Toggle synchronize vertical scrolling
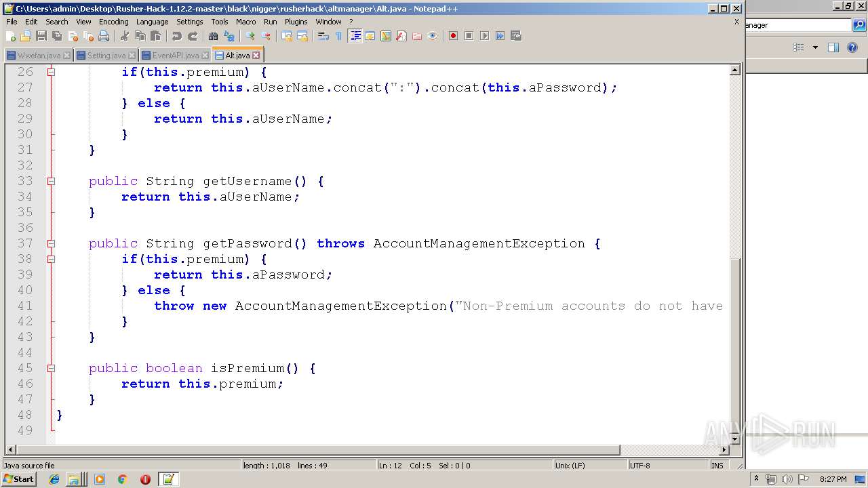The width and height of the screenshot is (868, 488). (x=287, y=36)
